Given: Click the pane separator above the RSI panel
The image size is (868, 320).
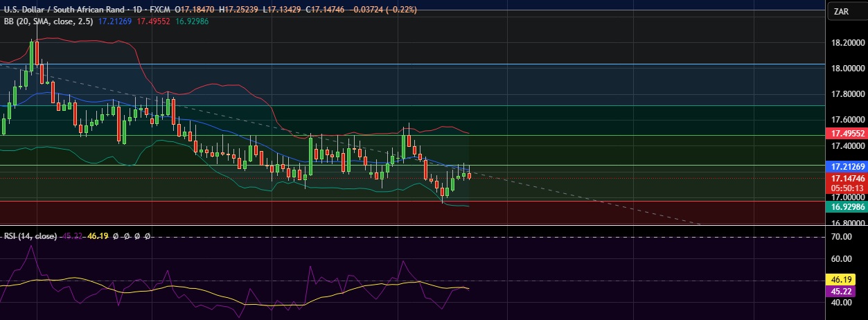Looking at the screenshot, I should click(x=416, y=226).
